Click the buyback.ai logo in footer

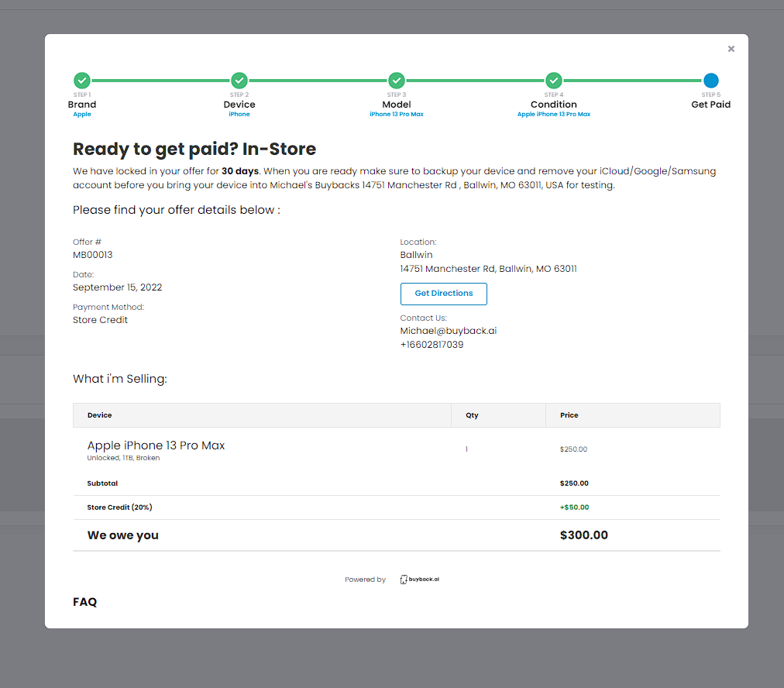tap(420, 580)
